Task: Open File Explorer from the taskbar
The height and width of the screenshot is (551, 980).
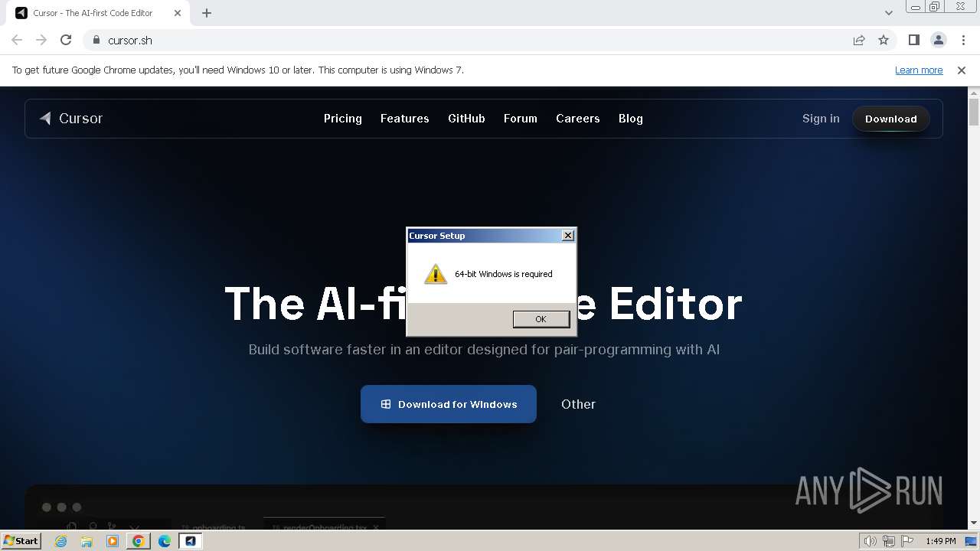Action: [x=87, y=541]
